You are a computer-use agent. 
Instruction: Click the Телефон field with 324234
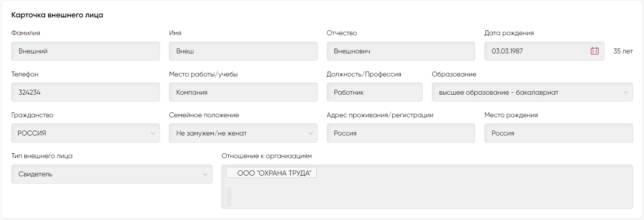(x=86, y=92)
